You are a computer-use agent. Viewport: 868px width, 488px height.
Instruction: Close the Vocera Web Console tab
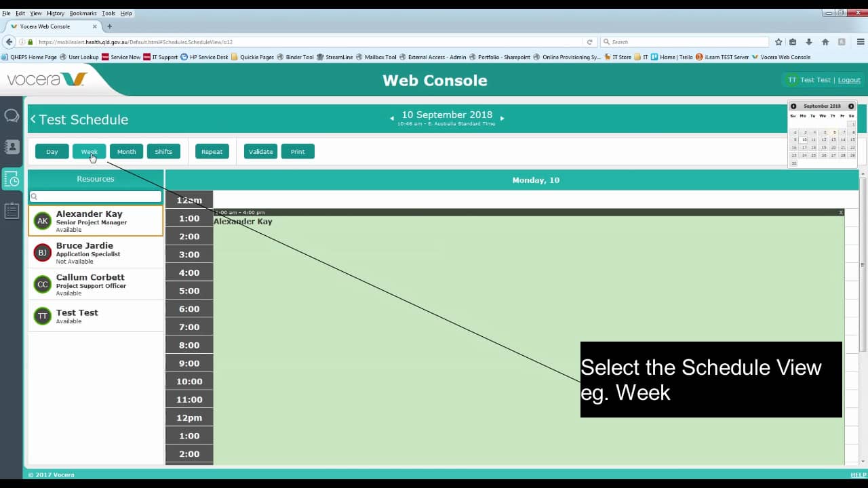(95, 26)
